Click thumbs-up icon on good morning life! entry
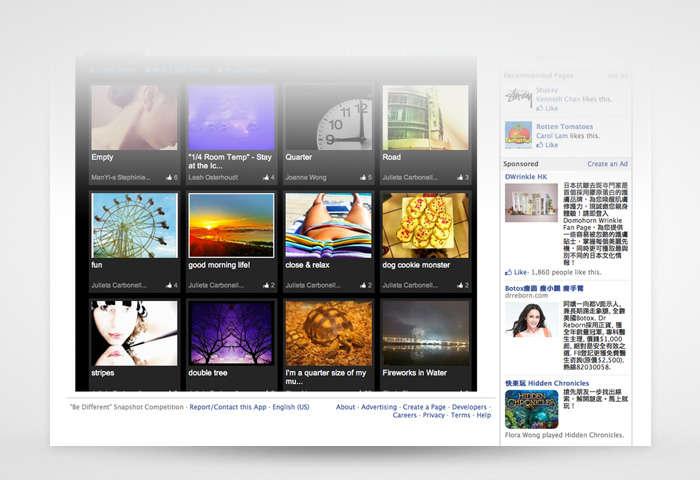The image size is (700, 480). (266, 285)
